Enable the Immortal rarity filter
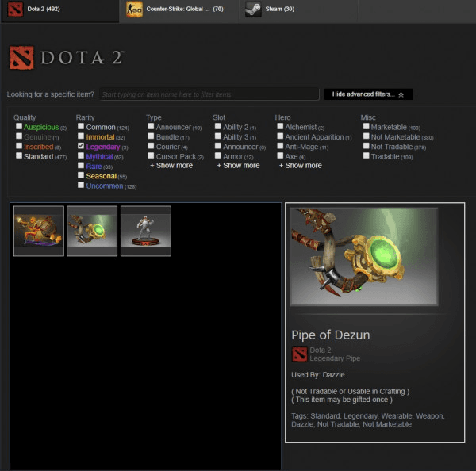Viewport: 476px width, 471px height. (x=81, y=136)
